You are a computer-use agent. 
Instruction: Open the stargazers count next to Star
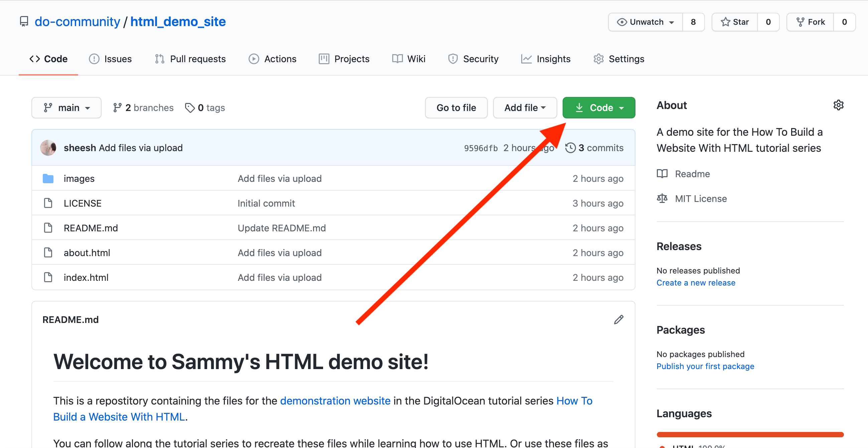click(768, 22)
